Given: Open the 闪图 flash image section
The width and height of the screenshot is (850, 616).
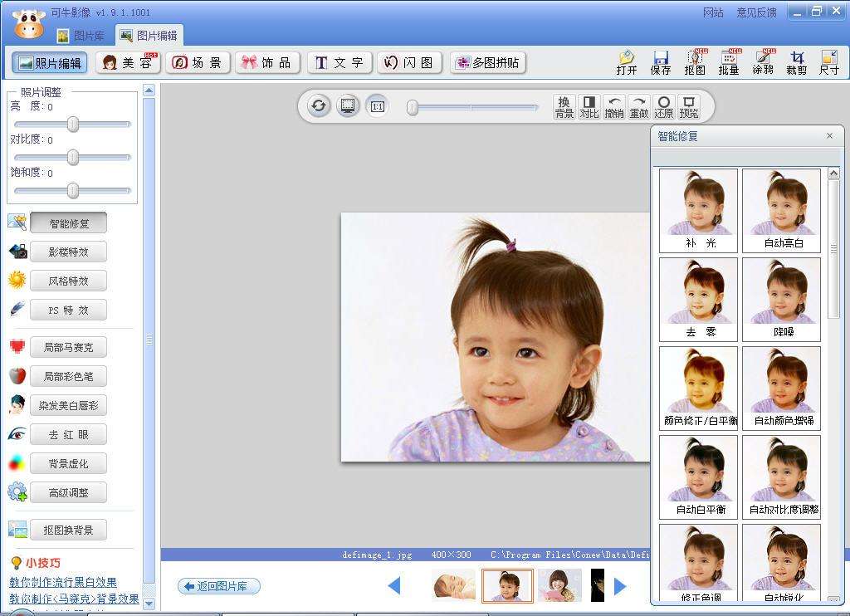Looking at the screenshot, I should (410, 63).
